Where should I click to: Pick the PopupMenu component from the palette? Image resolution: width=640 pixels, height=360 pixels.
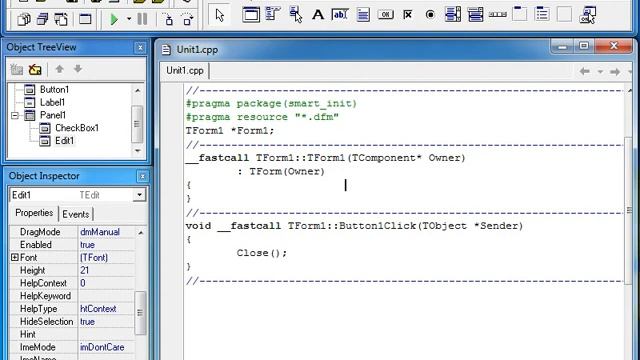tap(296, 15)
